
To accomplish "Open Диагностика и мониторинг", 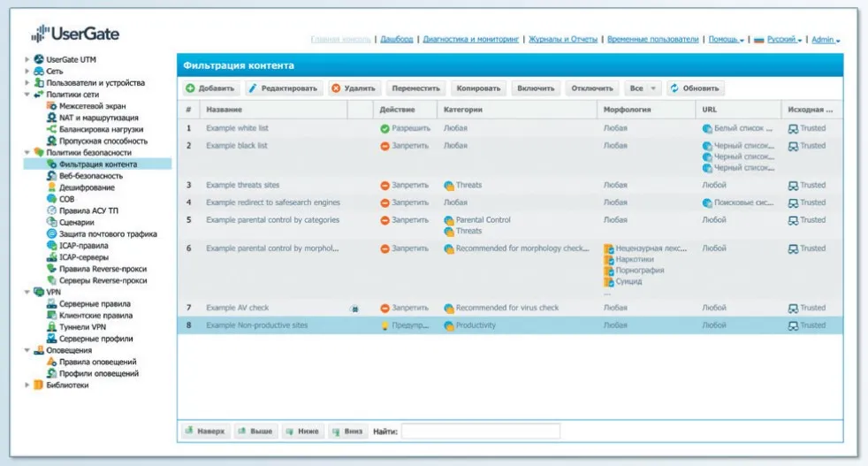I will (x=470, y=39).
